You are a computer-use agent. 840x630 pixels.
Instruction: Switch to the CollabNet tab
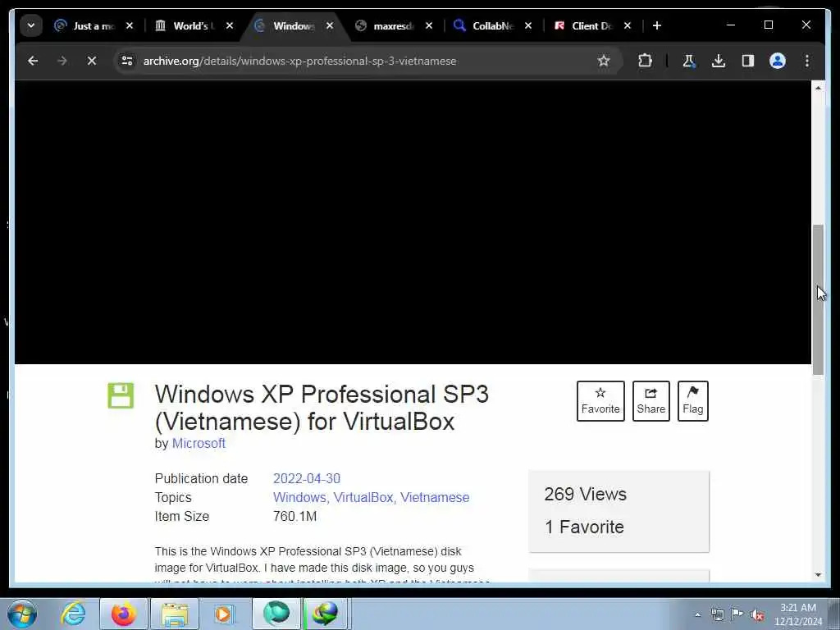[493, 25]
